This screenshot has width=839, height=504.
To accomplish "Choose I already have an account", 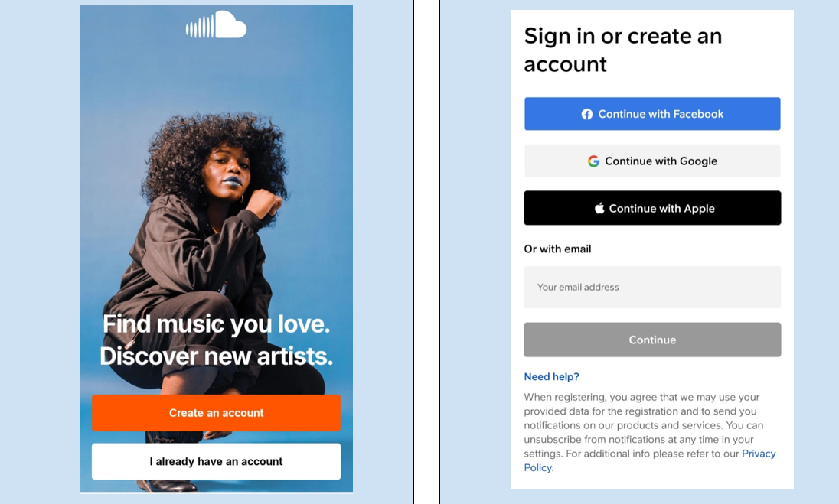I will 216,461.
